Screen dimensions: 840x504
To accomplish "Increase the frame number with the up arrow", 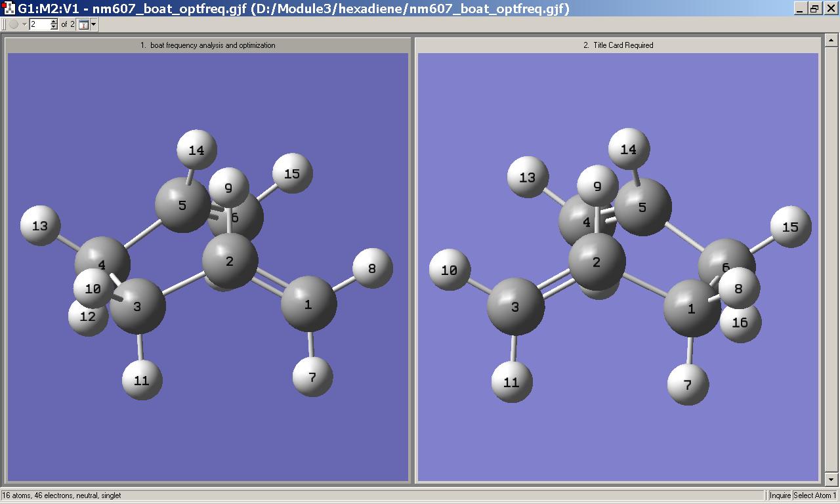I will [x=54, y=22].
